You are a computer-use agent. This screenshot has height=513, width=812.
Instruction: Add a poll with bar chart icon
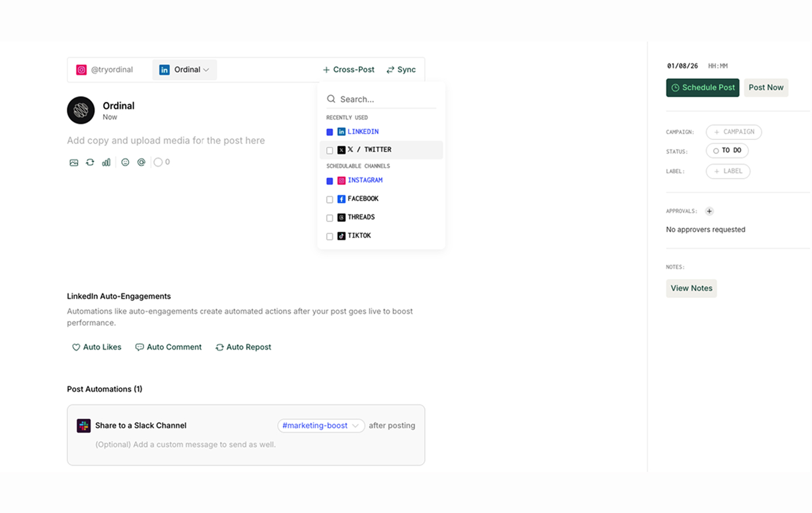coord(106,162)
